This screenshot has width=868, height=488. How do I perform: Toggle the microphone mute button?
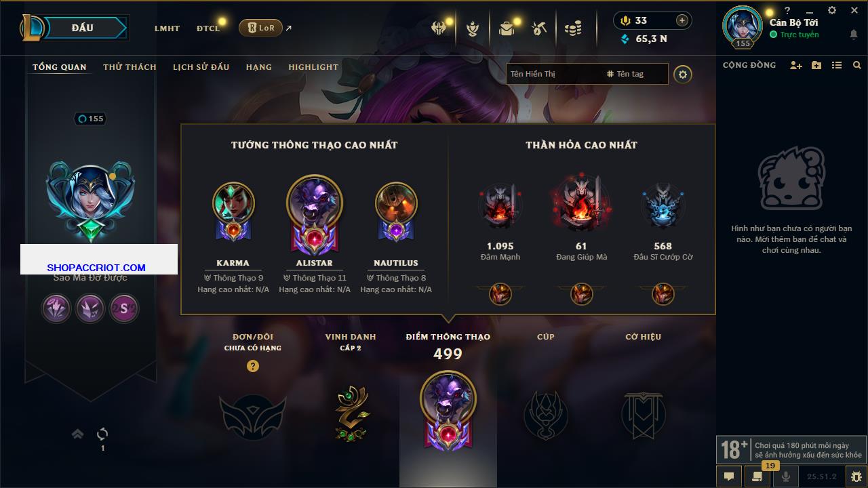click(x=786, y=476)
